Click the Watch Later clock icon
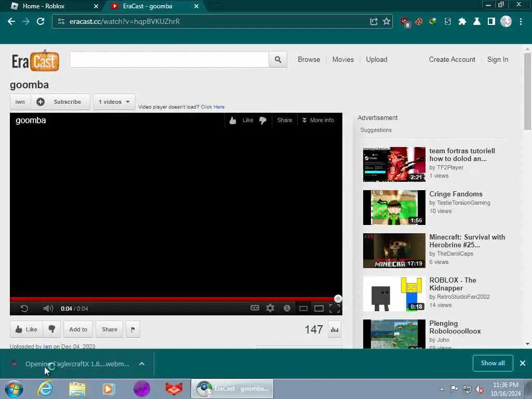Viewport: 532px width, 399px height. tap(287, 308)
